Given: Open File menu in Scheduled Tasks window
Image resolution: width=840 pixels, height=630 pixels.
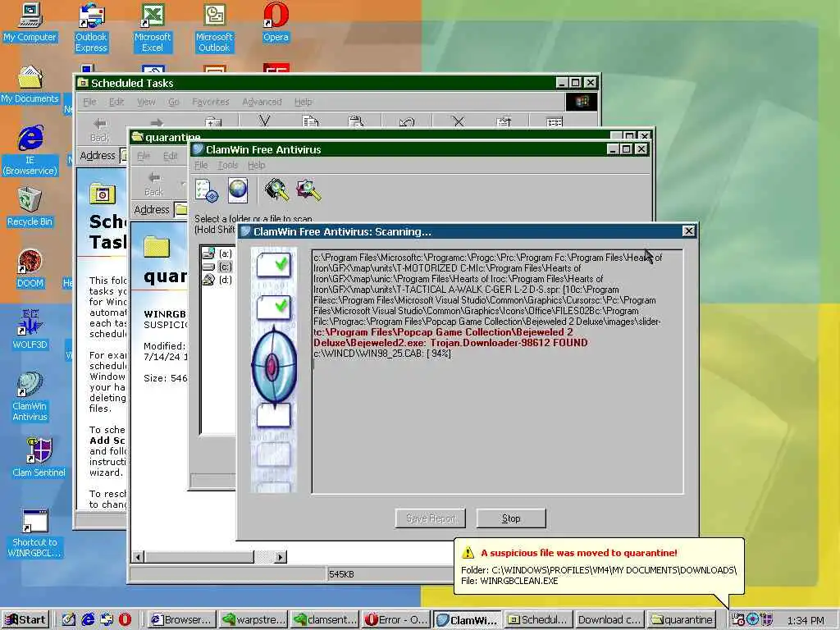Looking at the screenshot, I should (x=89, y=102).
